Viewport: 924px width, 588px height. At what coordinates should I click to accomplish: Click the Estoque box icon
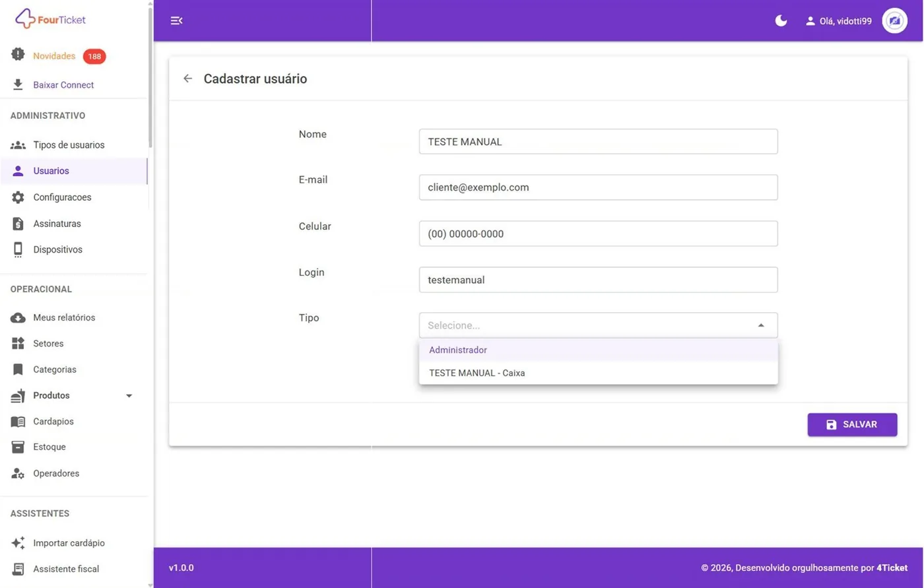click(18, 447)
